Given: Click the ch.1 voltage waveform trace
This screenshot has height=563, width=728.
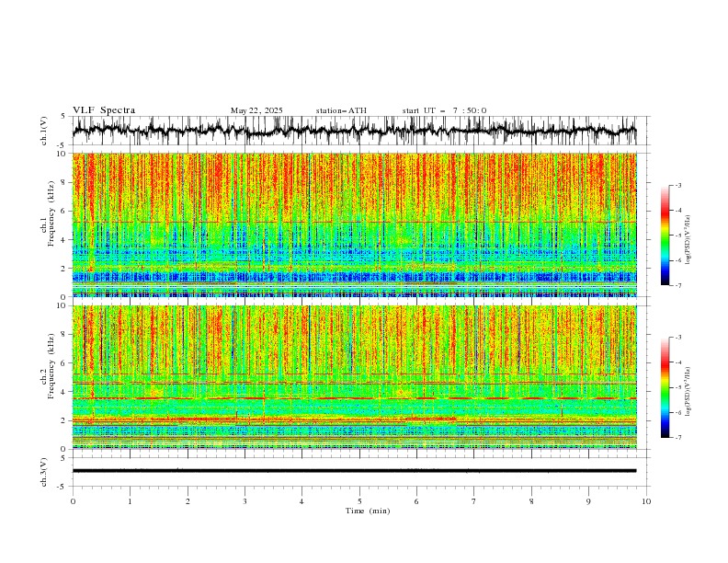Looking at the screenshot, I should tap(354, 131).
